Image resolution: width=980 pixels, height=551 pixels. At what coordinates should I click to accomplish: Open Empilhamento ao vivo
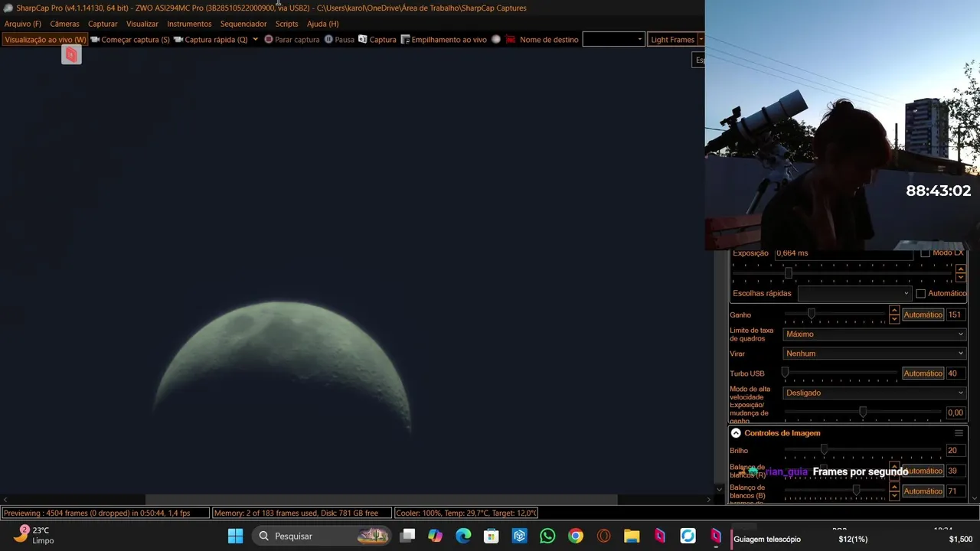tap(444, 40)
